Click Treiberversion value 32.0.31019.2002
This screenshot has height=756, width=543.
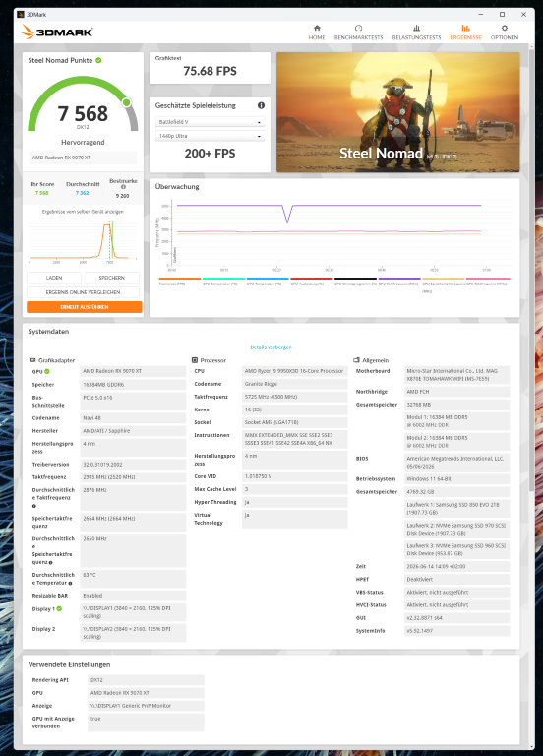click(x=133, y=465)
